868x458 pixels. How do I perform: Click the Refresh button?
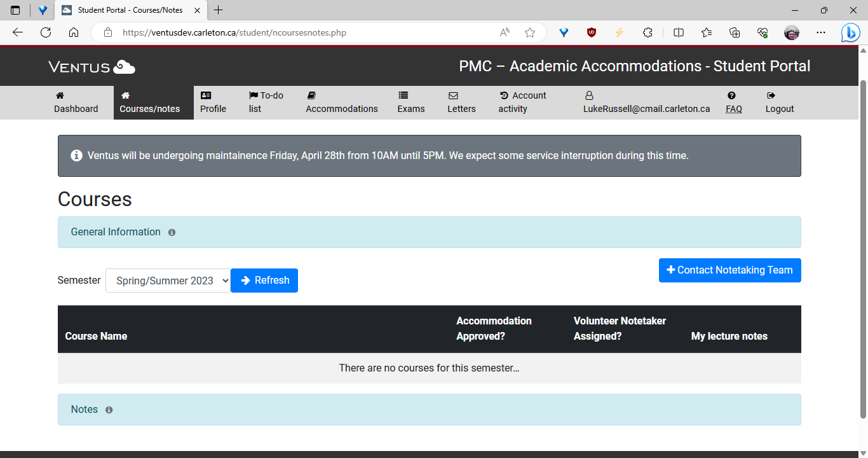[x=264, y=280]
